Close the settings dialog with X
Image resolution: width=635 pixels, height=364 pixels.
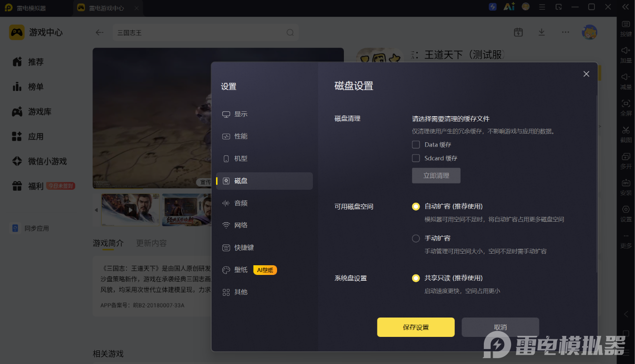[x=586, y=74]
